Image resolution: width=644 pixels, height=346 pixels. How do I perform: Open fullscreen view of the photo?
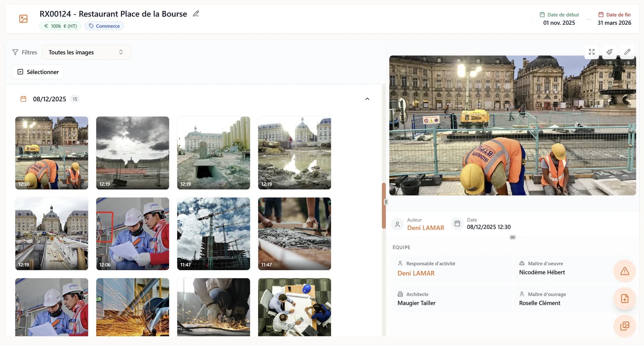592,52
